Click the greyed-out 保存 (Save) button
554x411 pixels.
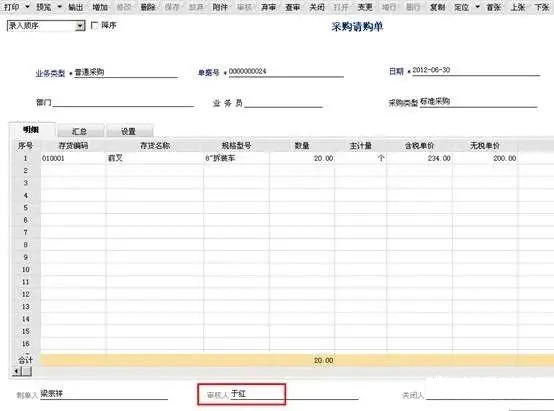[x=172, y=7]
